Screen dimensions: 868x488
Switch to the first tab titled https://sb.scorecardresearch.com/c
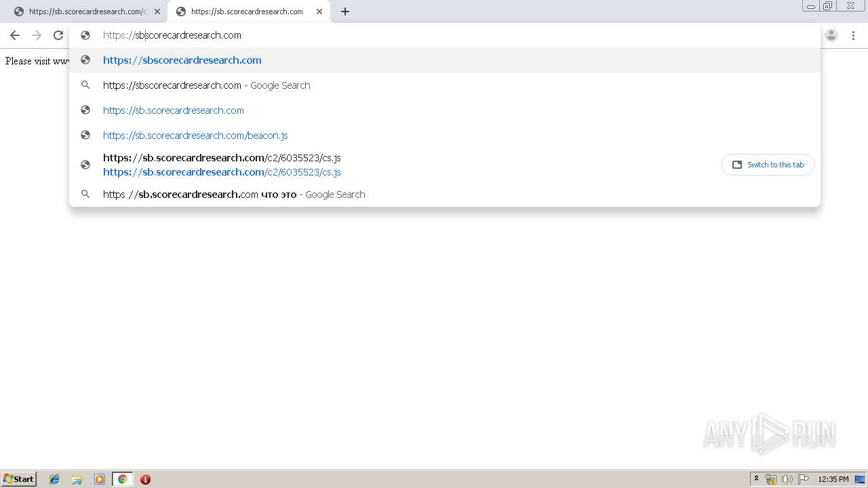tap(87, 12)
